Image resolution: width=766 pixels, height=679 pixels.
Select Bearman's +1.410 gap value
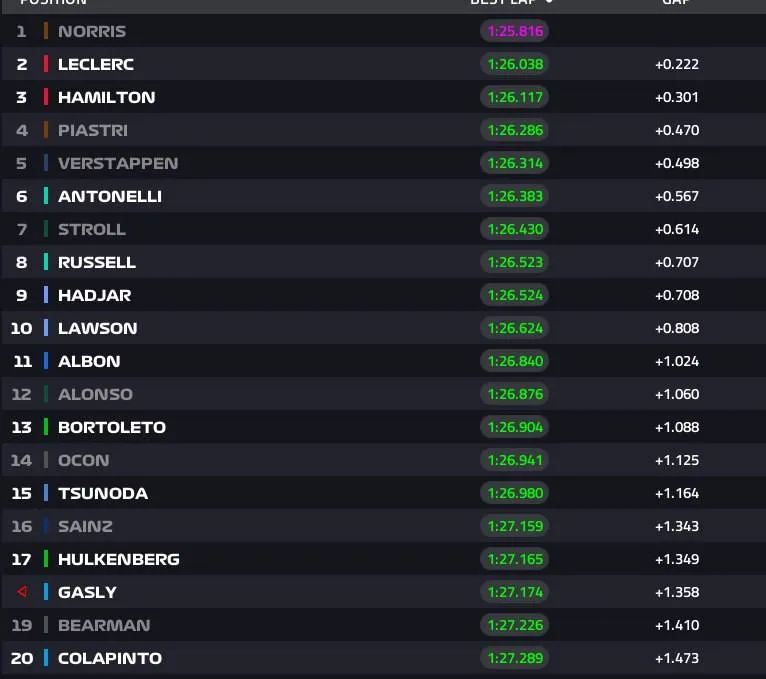tap(677, 625)
